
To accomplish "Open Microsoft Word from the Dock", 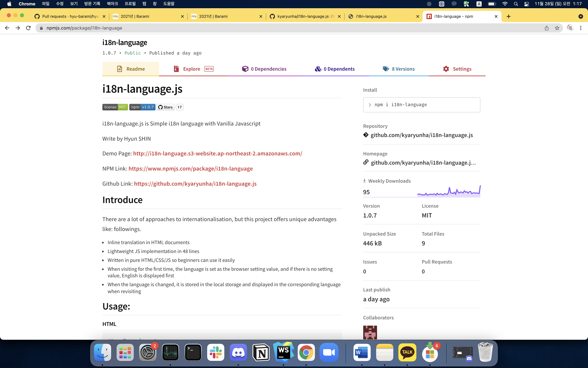I will 362,352.
